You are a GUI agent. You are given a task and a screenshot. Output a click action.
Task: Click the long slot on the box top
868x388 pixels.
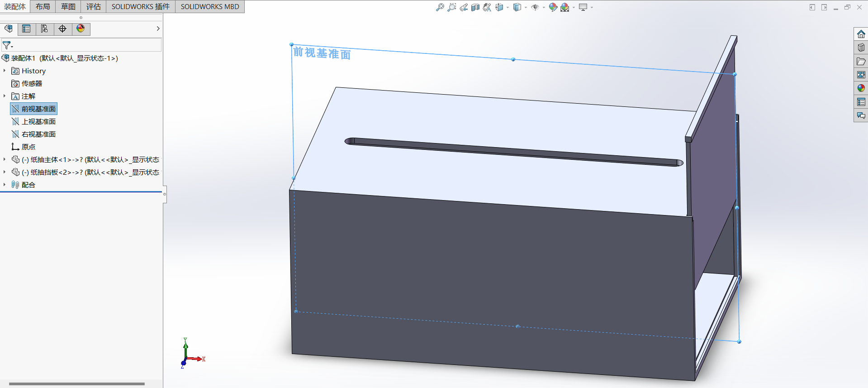pos(514,152)
